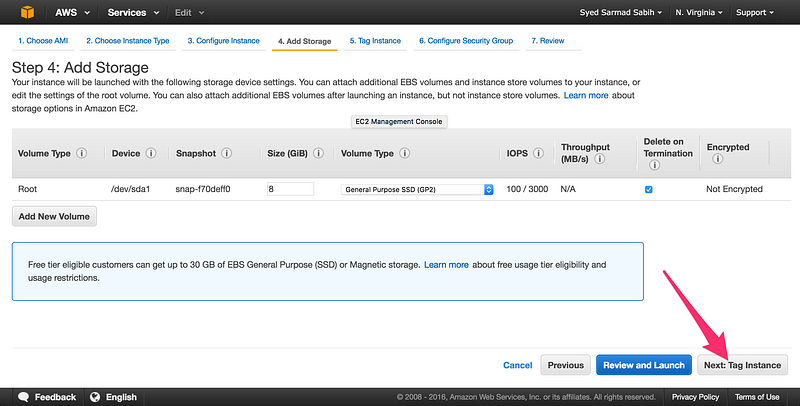Viewport: 800px width, 406px height.
Task: Click snapshot ID snap-f70deff0
Action: [x=203, y=189]
